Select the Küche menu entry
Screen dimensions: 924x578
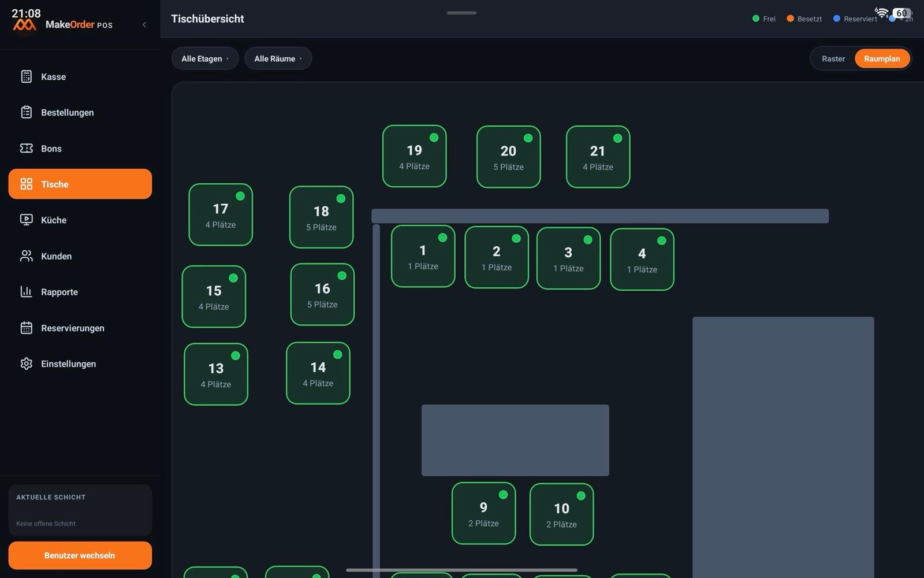click(80, 220)
